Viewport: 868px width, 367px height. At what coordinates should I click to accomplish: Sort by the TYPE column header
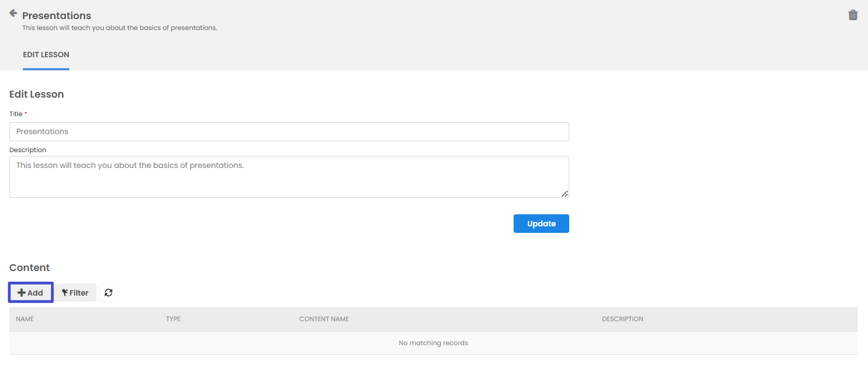click(173, 319)
